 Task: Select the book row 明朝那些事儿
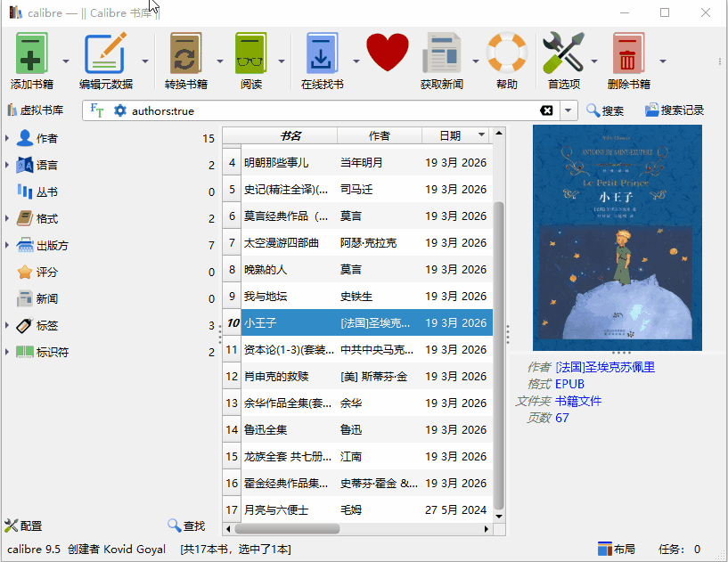[357, 162]
